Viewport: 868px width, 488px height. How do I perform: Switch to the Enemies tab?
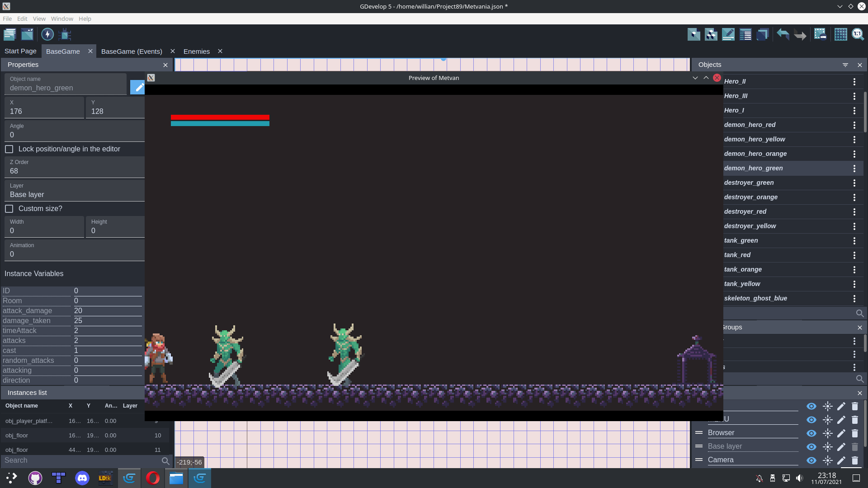[197, 52]
